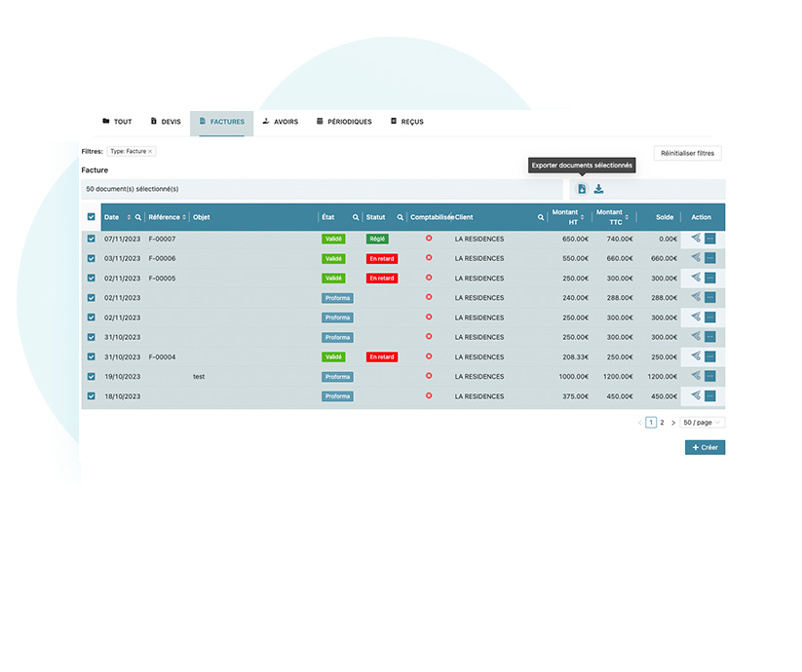Switch to the TOUT tab

117,122
